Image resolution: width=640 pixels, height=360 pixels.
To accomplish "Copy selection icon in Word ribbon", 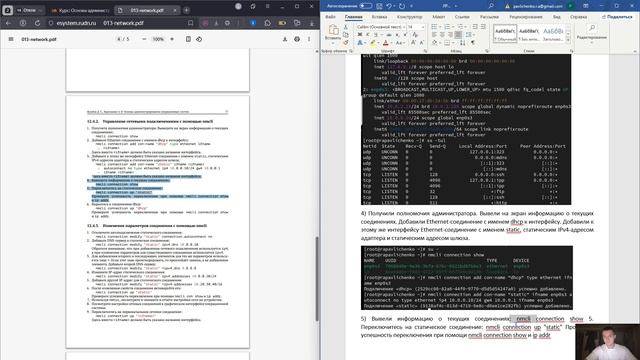I will 346,35.
